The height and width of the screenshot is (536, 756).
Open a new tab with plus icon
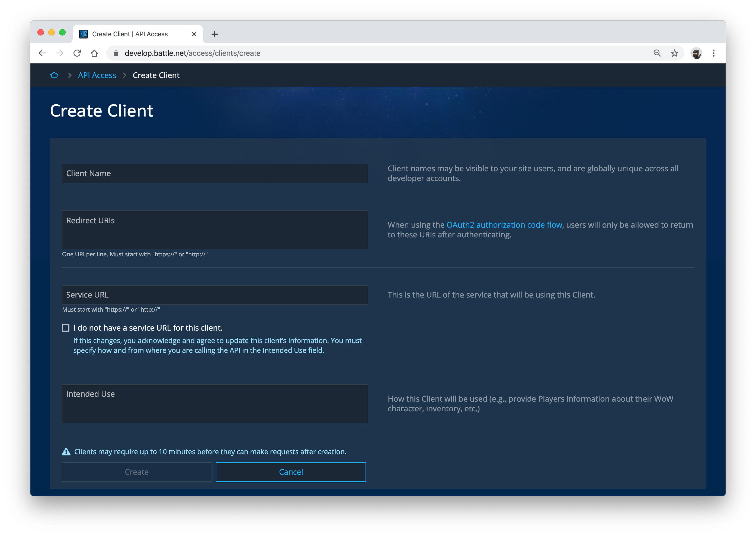point(215,34)
